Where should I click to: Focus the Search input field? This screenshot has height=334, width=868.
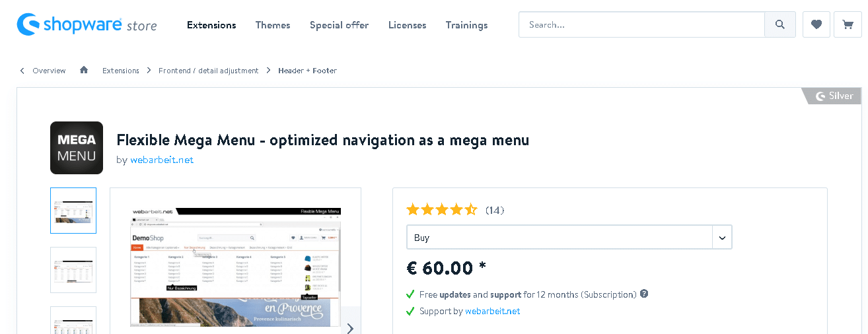click(641, 24)
